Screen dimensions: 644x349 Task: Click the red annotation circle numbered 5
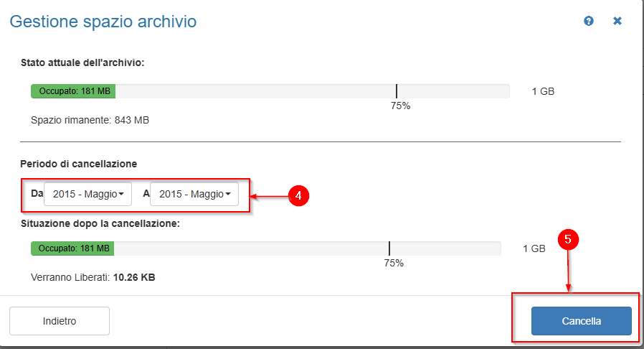coord(568,241)
